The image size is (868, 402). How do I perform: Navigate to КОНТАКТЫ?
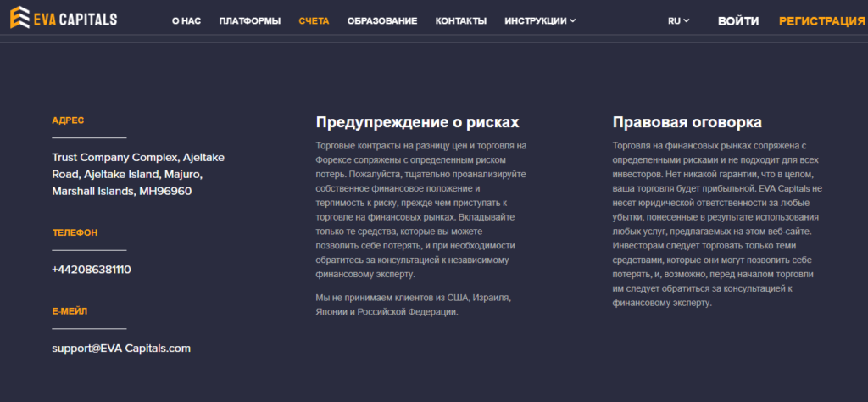(x=461, y=21)
